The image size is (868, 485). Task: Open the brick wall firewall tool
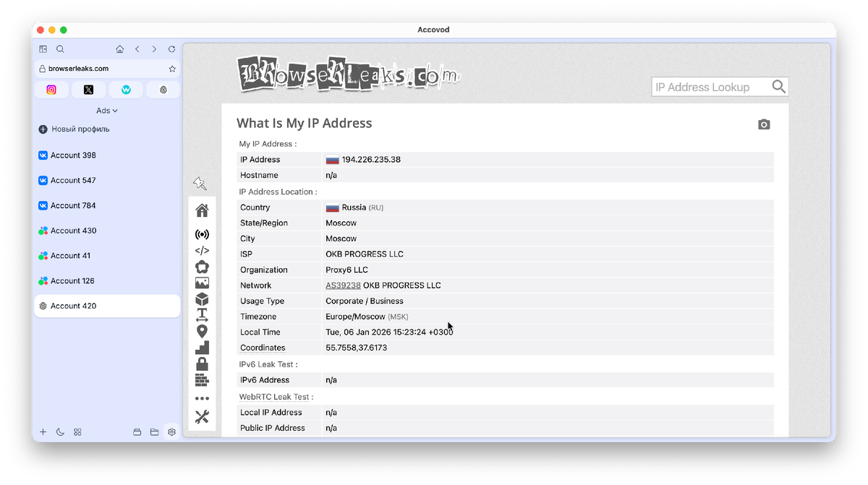click(x=202, y=380)
